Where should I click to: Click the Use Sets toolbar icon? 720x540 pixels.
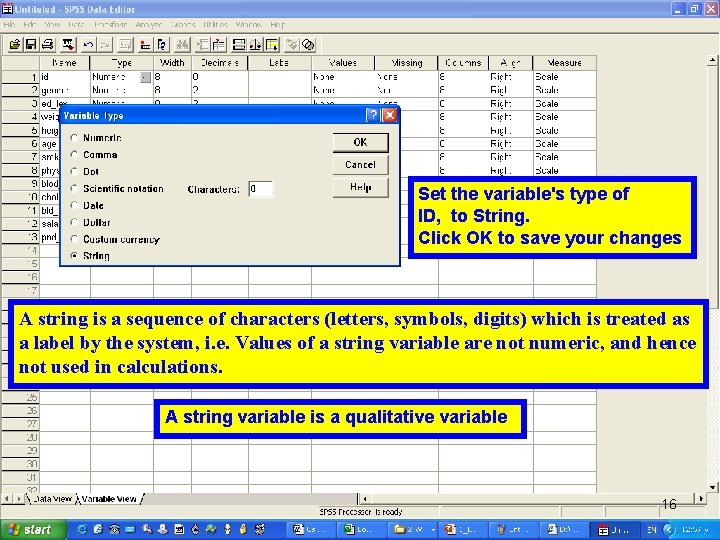click(308, 45)
